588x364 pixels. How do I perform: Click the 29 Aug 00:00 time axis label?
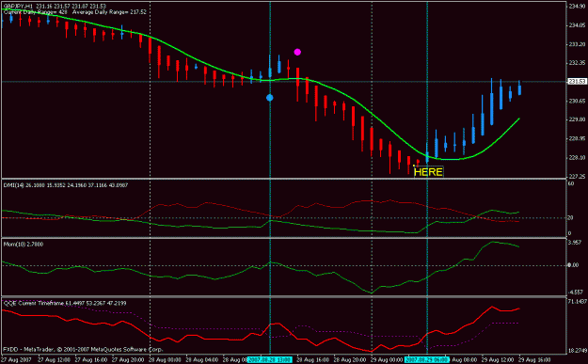pyautogui.click(x=387, y=360)
